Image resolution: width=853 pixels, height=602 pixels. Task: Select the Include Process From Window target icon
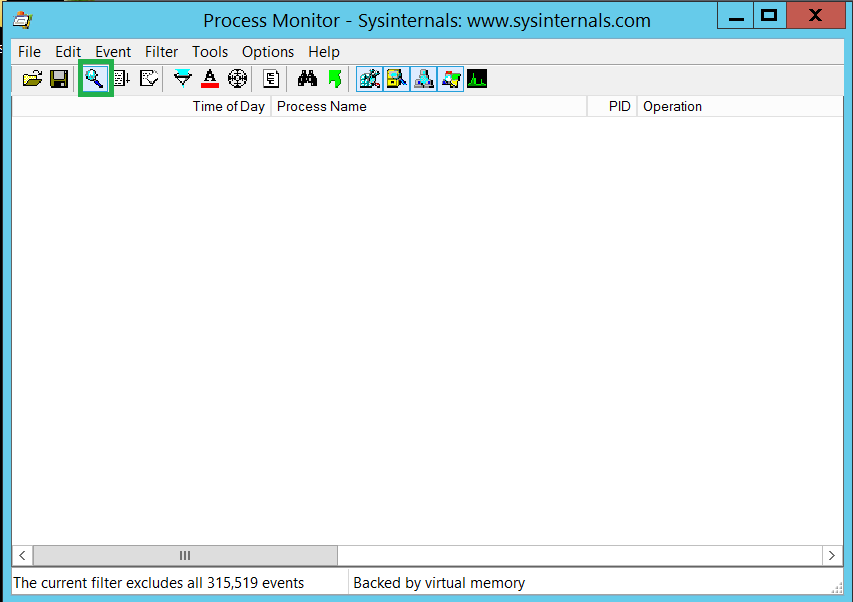(x=237, y=79)
